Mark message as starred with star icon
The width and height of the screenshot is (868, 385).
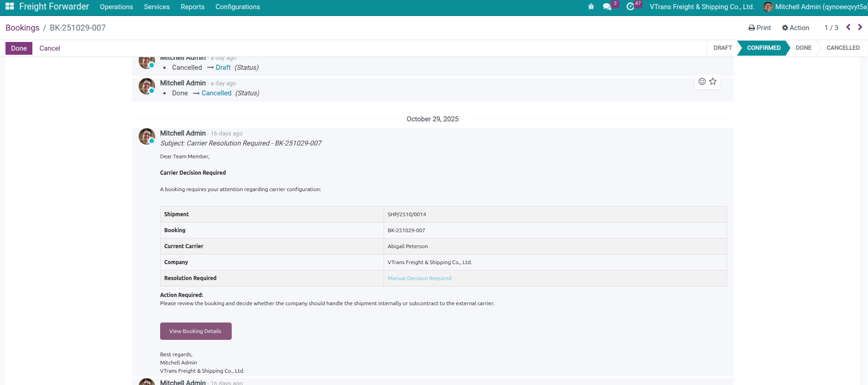[x=713, y=82]
